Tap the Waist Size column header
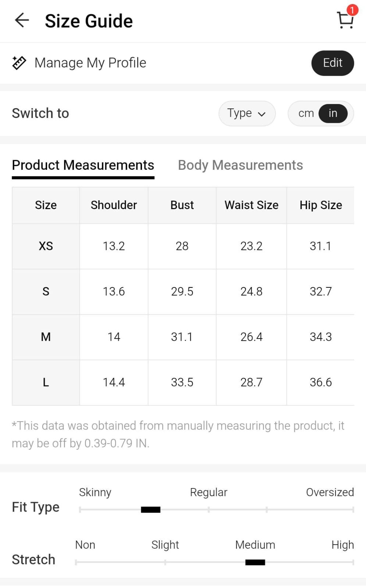366x588 pixels. (x=251, y=205)
